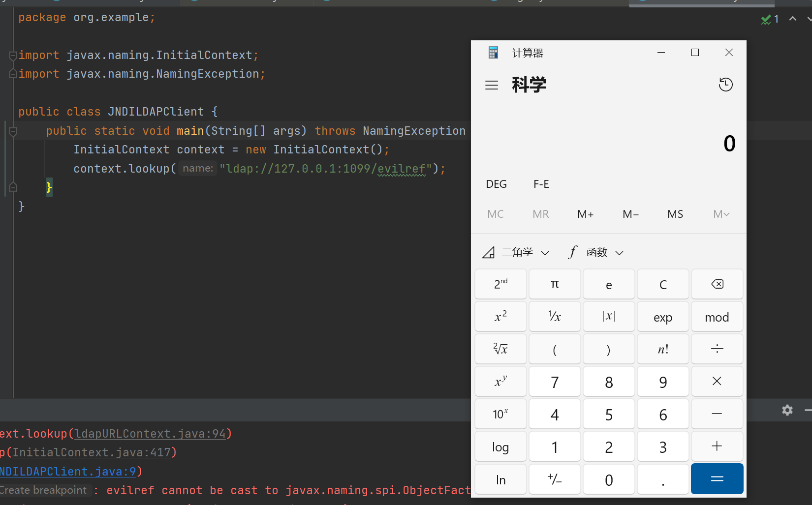Click the M− memory subtract button
Screen dimensions: 812x505
tap(630, 214)
